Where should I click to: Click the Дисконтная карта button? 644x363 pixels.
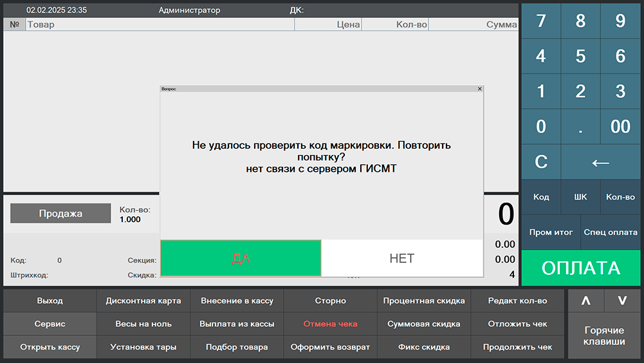coord(143,301)
